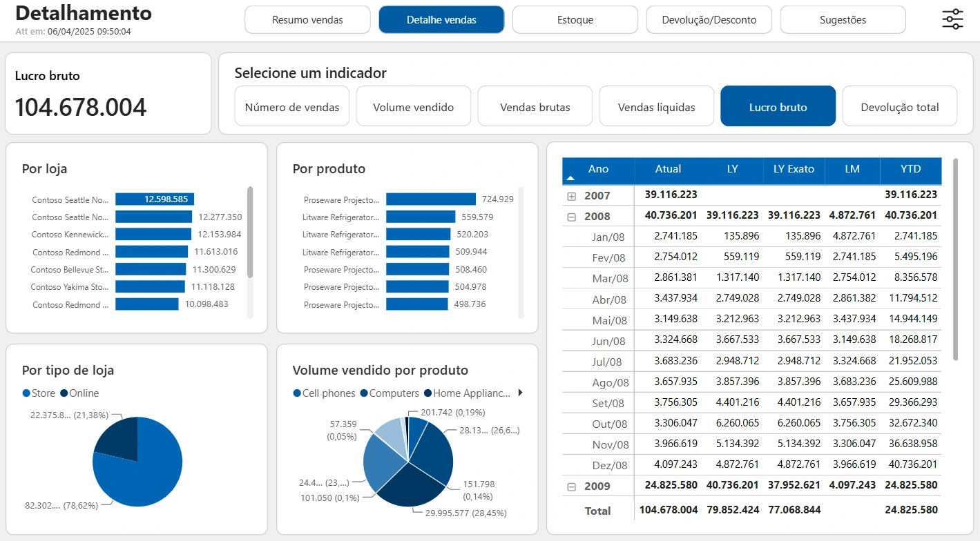This screenshot has height=541, width=980.
Task: Select the Vendas líquidas indicator
Action: pyautogui.click(x=657, y=106)
